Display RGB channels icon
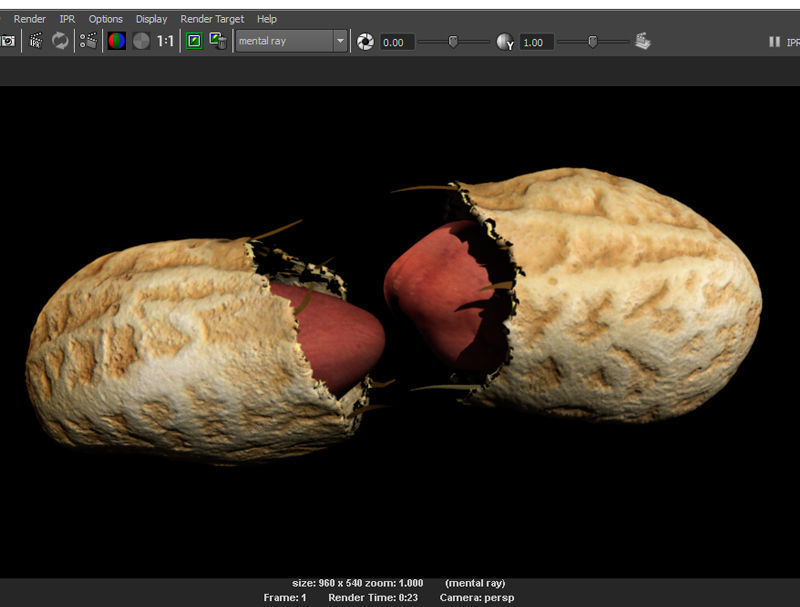The width and height of the screenshot is (800, 607). (117, 41)
